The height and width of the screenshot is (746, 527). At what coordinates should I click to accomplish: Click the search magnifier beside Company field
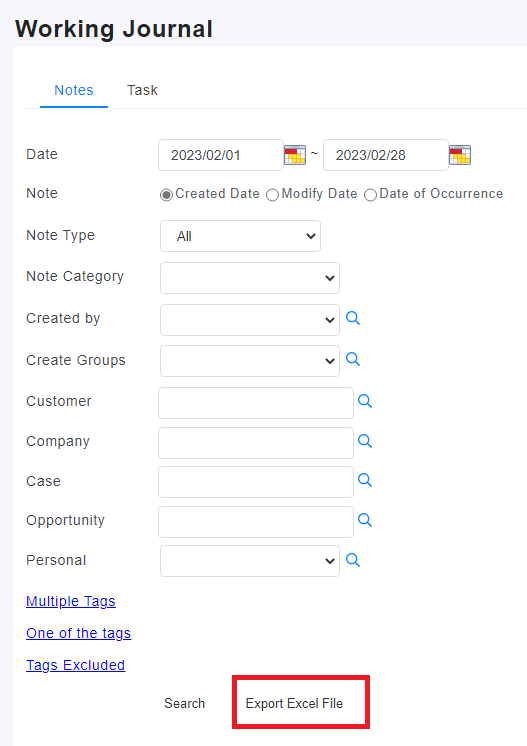tap(365, 441)
